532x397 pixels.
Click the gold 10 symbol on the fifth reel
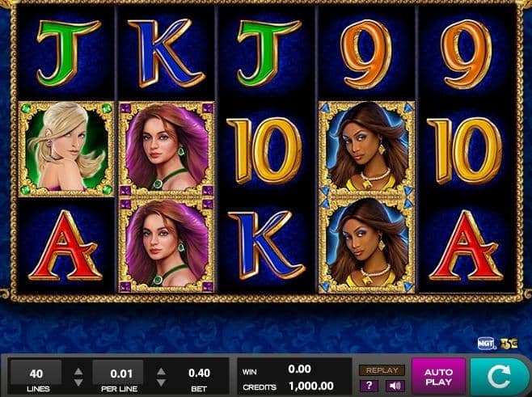[x=464, y=150]
